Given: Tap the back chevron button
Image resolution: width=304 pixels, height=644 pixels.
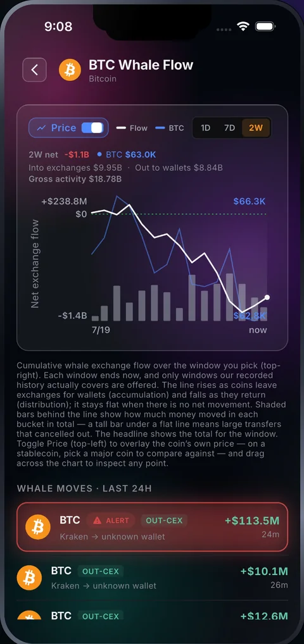Looking at the screenshot, I should (35, 70).
